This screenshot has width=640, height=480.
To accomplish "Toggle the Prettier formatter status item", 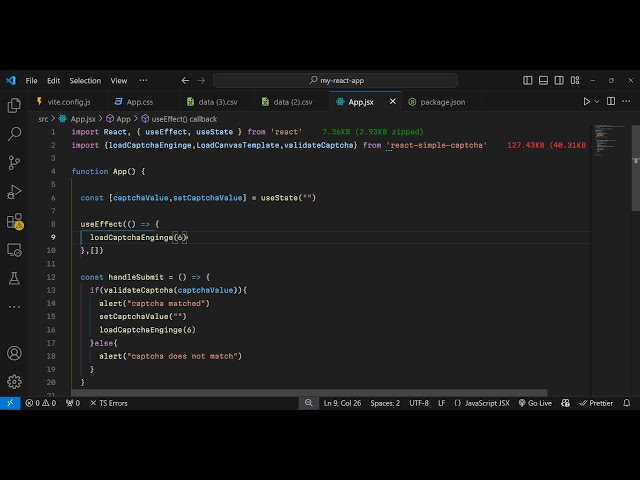I will pos(596,403).
